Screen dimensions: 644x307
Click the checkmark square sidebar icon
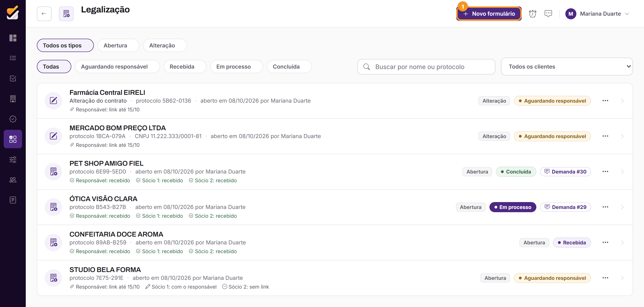[x=13, y=78]
